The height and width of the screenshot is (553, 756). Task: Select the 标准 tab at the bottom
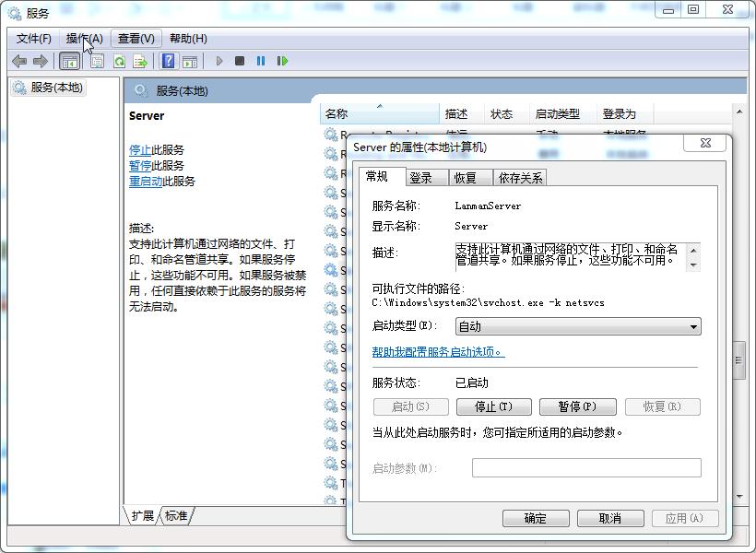tap(174, 517)
